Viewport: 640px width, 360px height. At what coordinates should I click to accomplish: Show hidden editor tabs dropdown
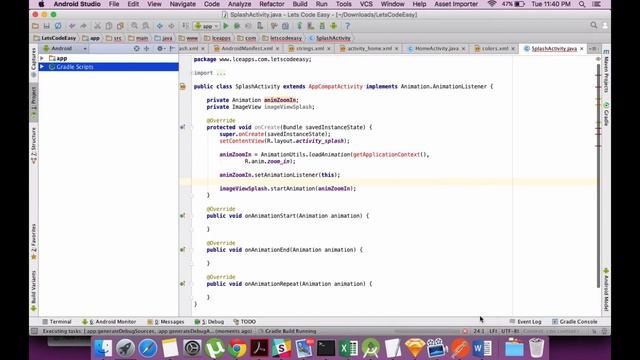[593, 49]
